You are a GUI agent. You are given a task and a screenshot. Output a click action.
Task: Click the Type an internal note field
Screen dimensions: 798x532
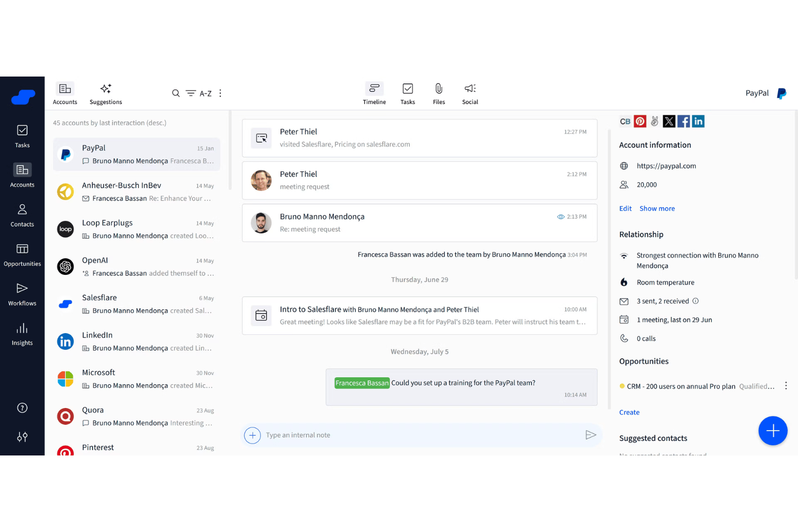pyautogui.click(x=421, y=435)
